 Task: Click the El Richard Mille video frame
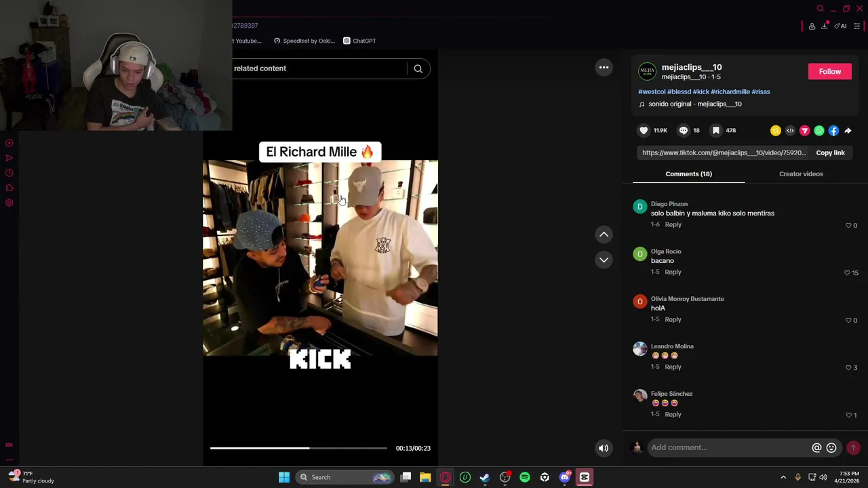320,258
